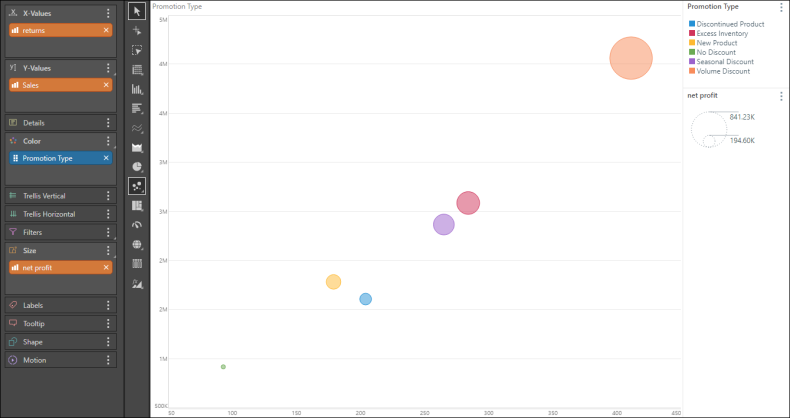Click the Details drop zone header
This screenshot has height=418, width=790.
click(x=60, y=123)
